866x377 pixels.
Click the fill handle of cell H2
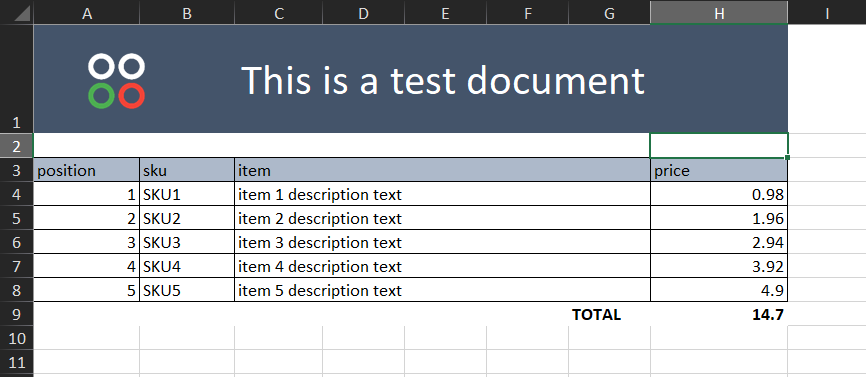click(x=787, y=158)
